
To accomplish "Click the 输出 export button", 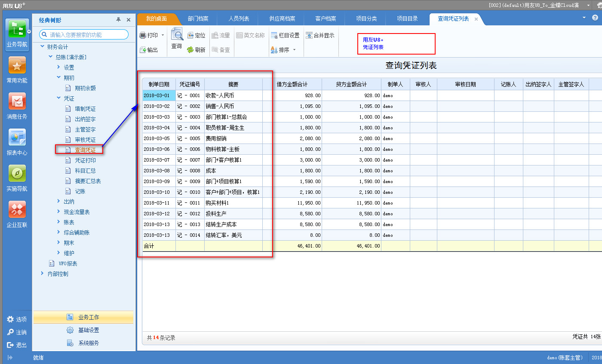I will (x=149, y=50).
